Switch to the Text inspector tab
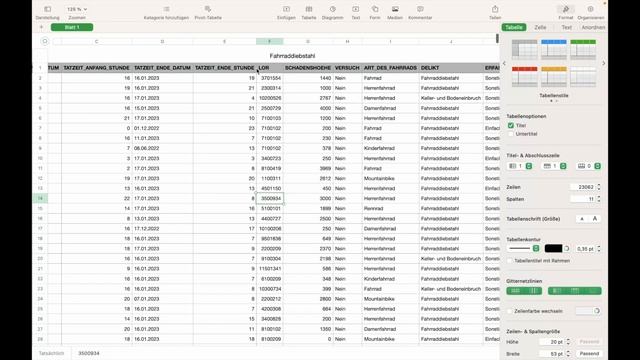Screen dimensions: 640x360 (567, 27)
